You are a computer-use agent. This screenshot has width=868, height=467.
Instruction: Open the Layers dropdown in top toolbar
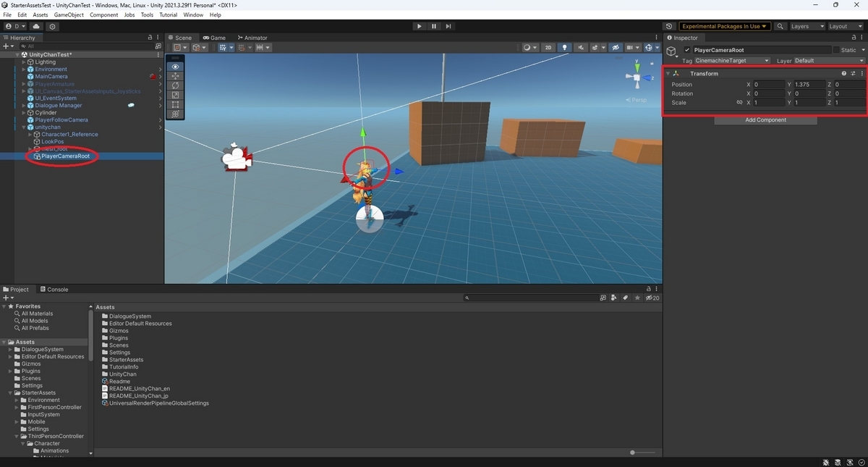point(807,26)
